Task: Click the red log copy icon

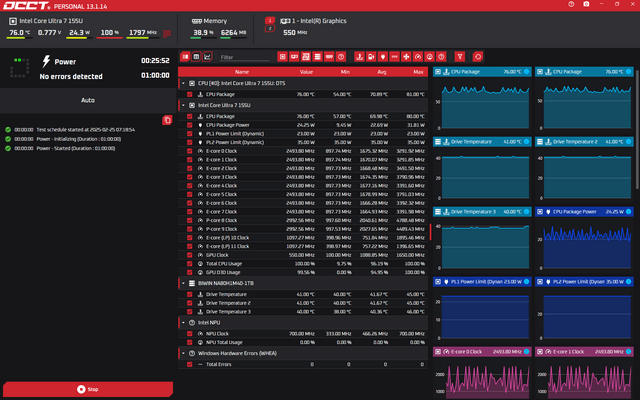Action: click(x=167, y=120)
